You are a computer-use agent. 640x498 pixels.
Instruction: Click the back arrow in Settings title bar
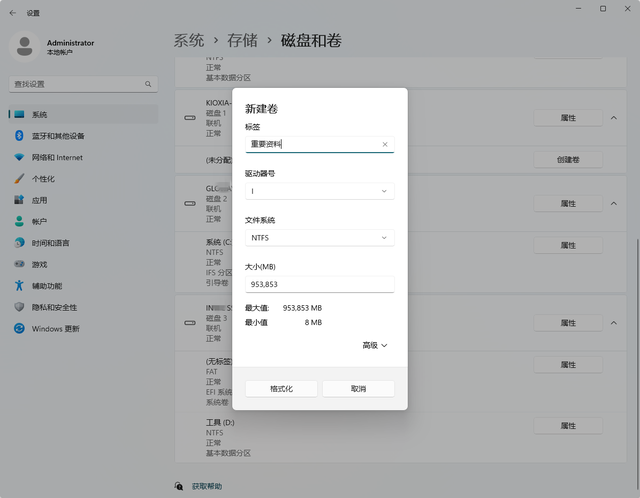coord(13,13)
